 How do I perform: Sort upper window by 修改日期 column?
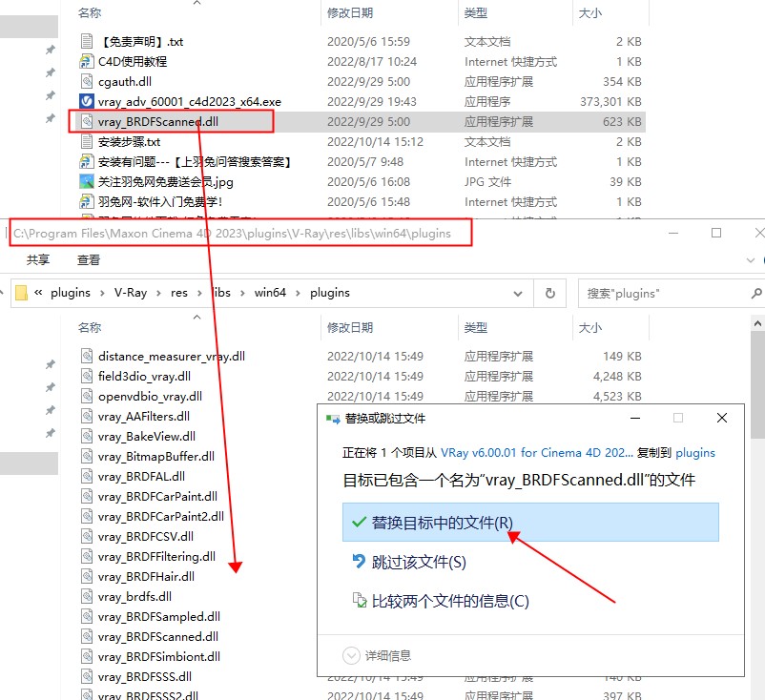click(350, 12)
